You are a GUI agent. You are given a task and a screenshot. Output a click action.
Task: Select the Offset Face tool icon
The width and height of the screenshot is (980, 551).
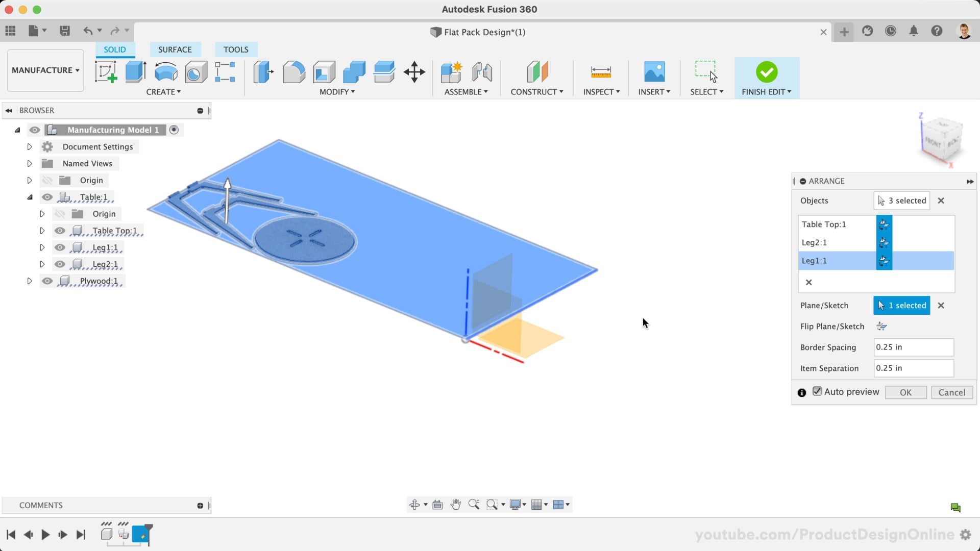pos(384,72)
